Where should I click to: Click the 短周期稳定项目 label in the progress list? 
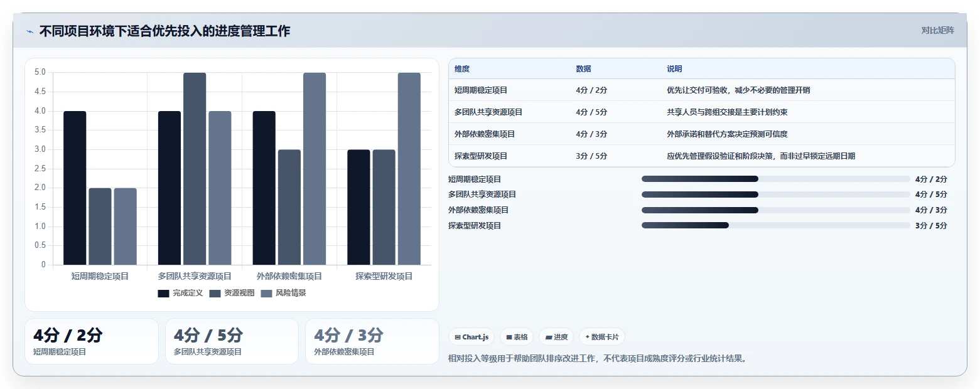tap(475, 179)
